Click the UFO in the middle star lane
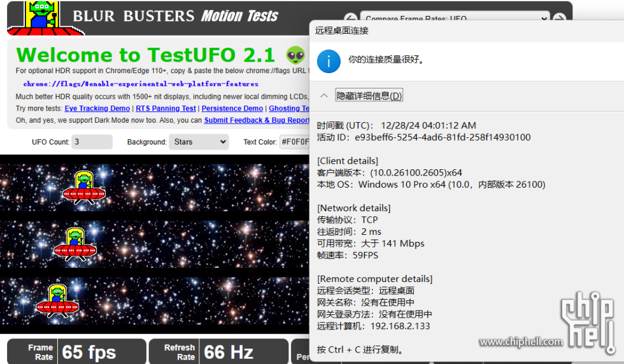Image resolution: width=624 pixels, height=364 pixels. pyautogui.click(x=75, y=244)
